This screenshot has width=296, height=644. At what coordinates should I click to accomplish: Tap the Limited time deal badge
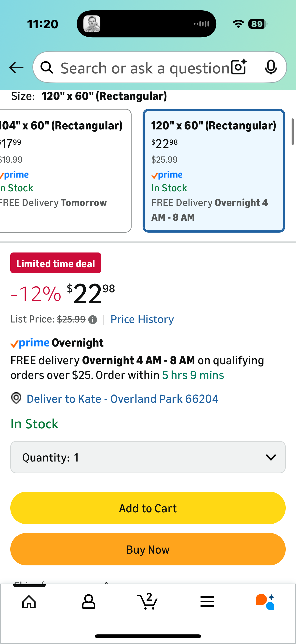56,263
